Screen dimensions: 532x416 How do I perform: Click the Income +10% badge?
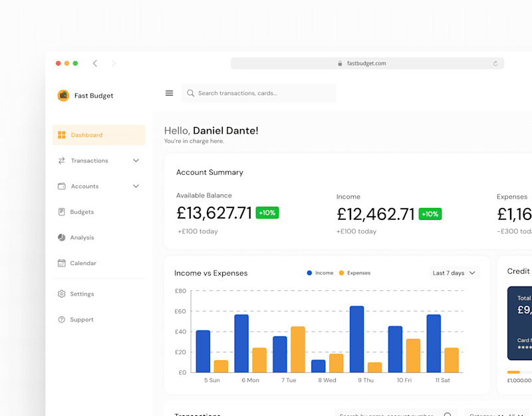[x=430, y=214]
